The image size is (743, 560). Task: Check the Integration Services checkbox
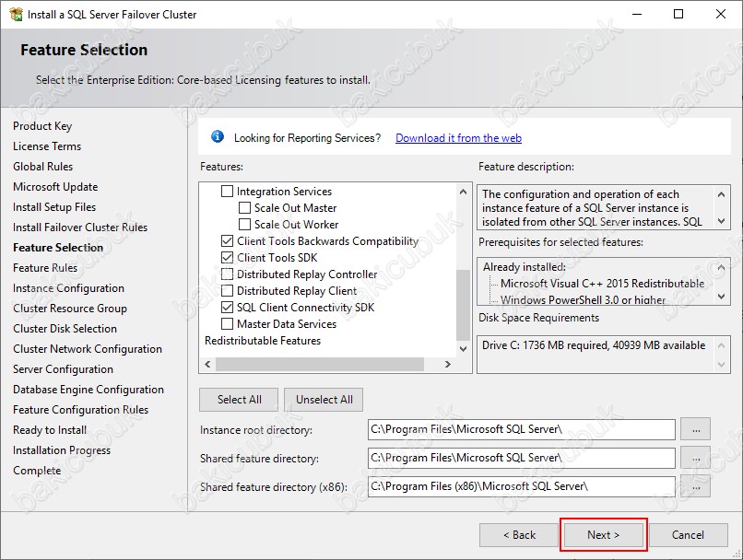point(228,192)
